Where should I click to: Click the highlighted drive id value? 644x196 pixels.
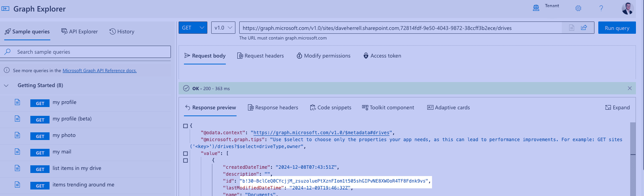pyautogui.click(x=334, y=181)
